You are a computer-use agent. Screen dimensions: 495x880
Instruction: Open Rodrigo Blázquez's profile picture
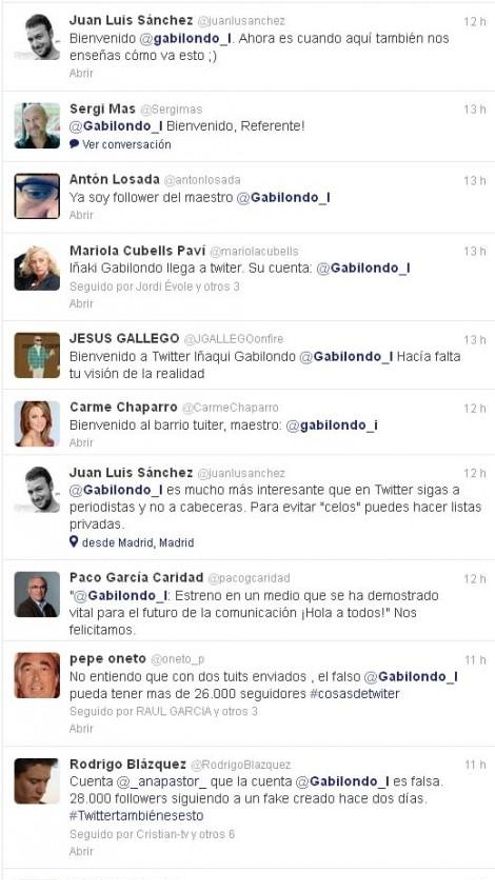37,781
